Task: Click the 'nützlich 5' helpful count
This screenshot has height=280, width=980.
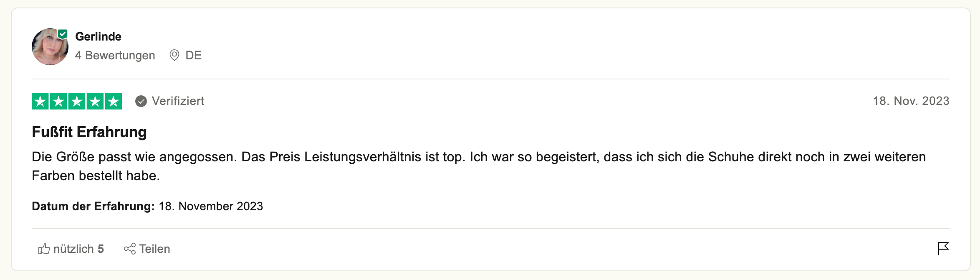Action: coord(78,249)
